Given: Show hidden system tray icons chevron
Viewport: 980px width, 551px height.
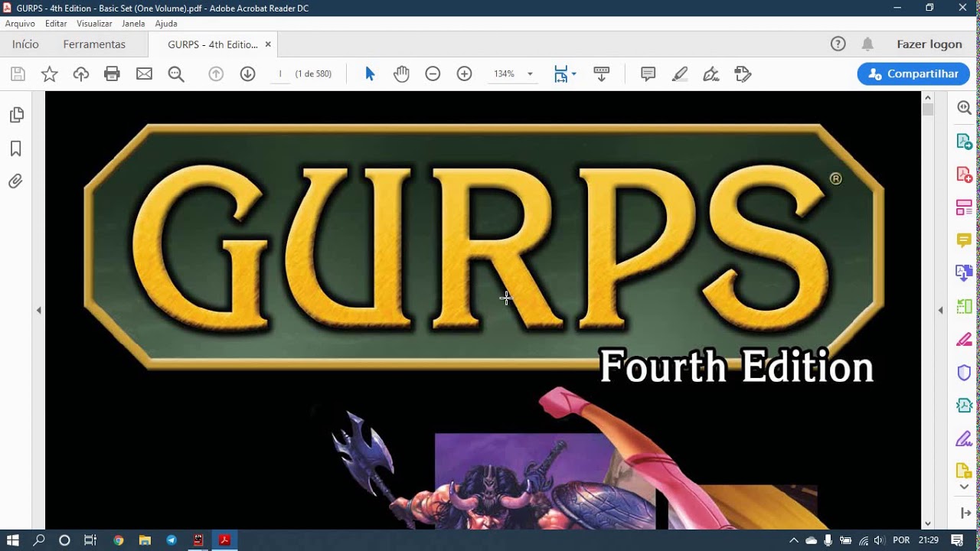Looking at the screenshot, I should [793, 540].
